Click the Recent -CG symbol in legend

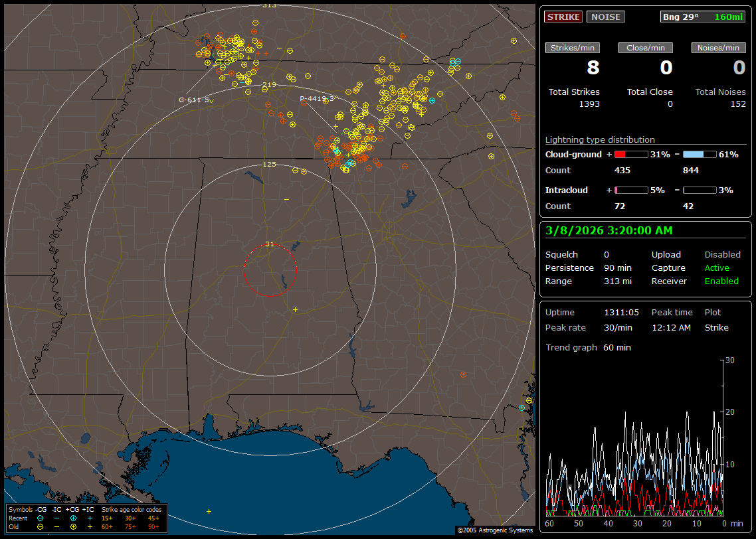coord(40,518)
